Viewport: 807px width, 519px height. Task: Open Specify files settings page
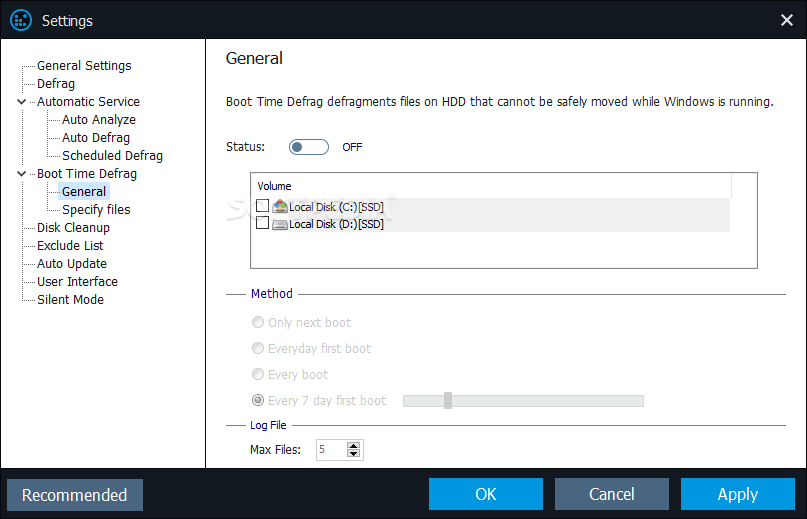coord(96,210)
